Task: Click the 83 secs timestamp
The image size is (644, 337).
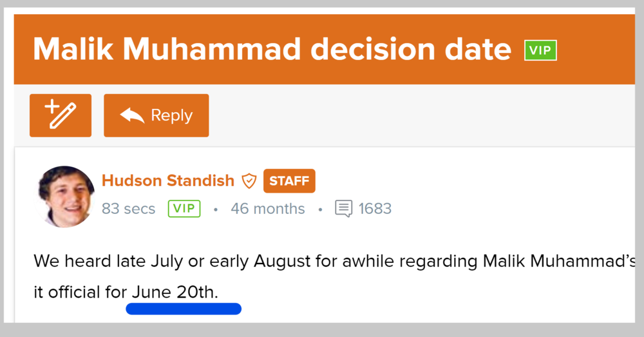Action: tap(128, 209)
